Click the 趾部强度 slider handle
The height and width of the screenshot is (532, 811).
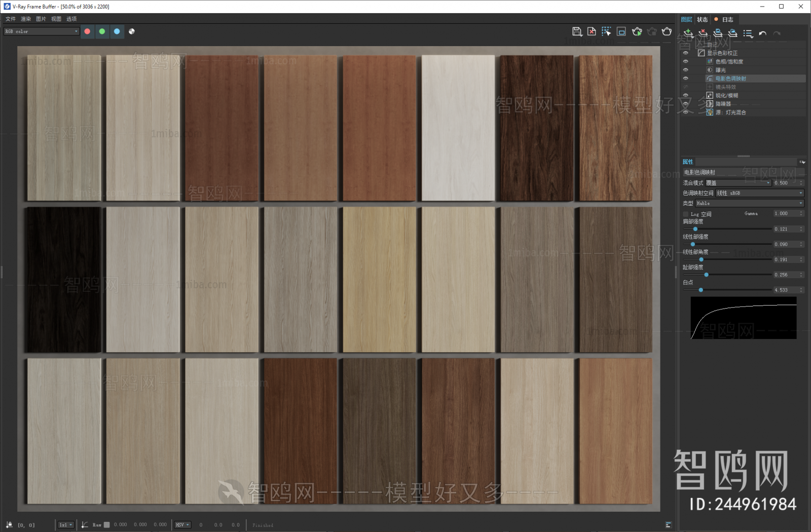point(706,275)
